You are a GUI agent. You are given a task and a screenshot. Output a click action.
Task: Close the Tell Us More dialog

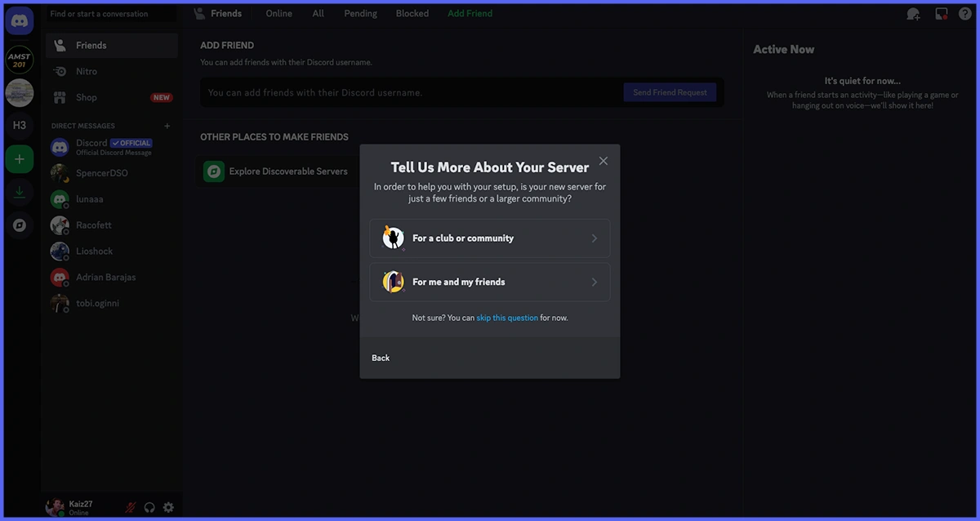point(603,161)
